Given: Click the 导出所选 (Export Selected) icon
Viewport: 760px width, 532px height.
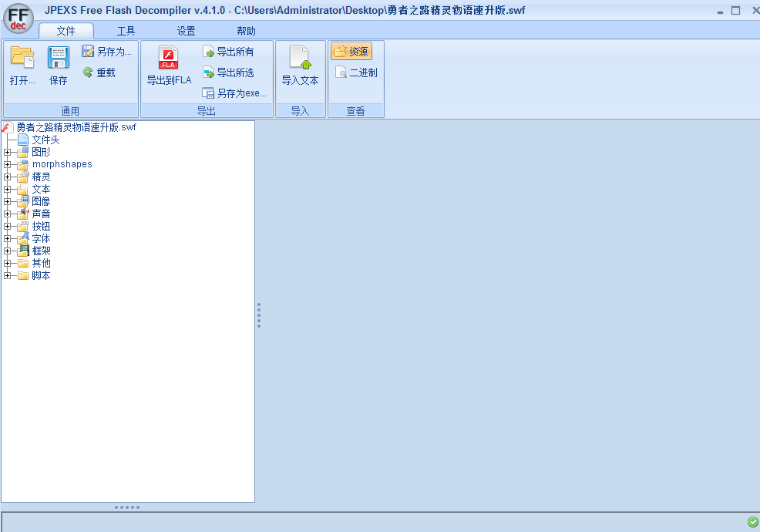Looking at the screenshot, I should (x=208, y=72).
